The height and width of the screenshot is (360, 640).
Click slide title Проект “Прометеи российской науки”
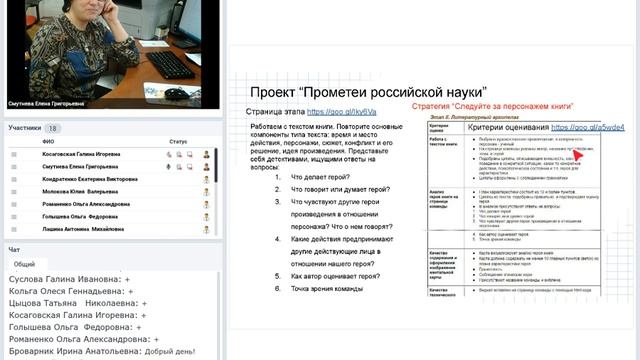(369, 92)
